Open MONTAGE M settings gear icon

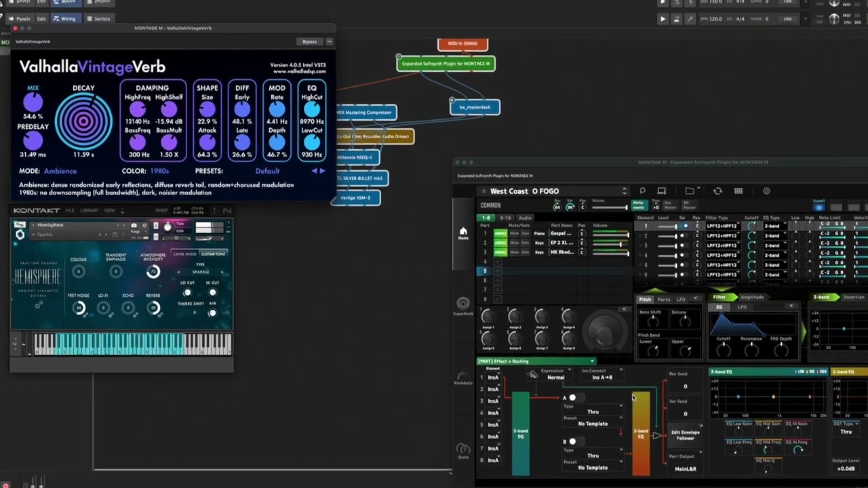(x=766, y=191)
